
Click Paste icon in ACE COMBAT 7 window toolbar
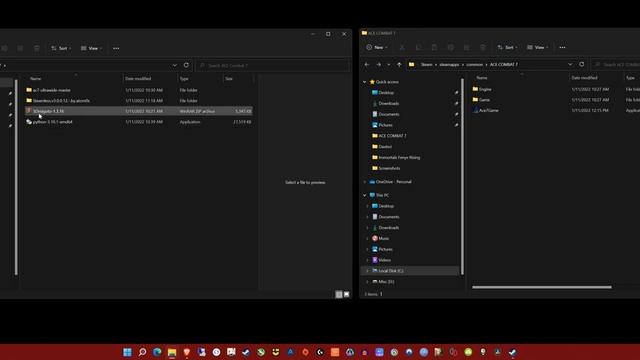coord(434,47)
